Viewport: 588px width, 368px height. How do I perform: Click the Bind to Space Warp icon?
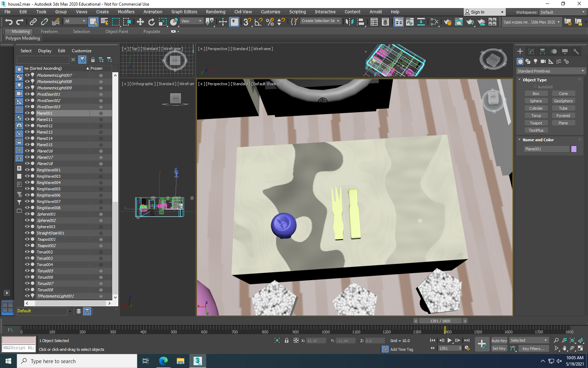click(56, 22)
